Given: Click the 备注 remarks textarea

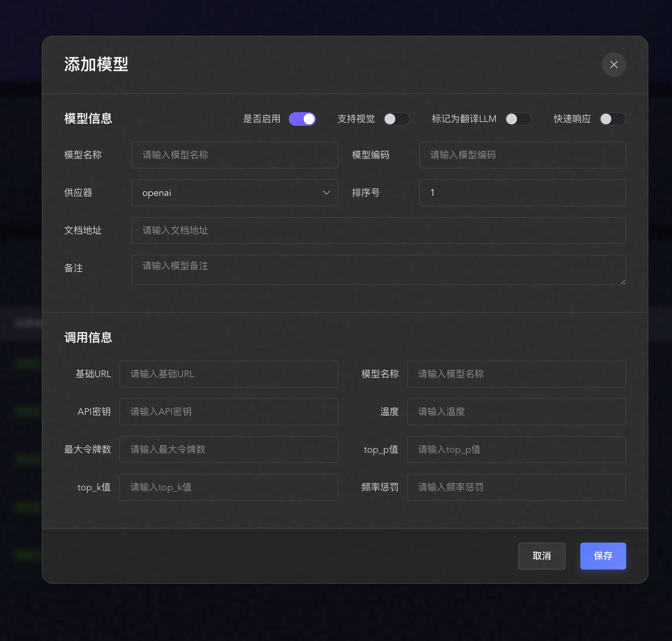Looking at the screenshot, I should (x=378, y=270).
